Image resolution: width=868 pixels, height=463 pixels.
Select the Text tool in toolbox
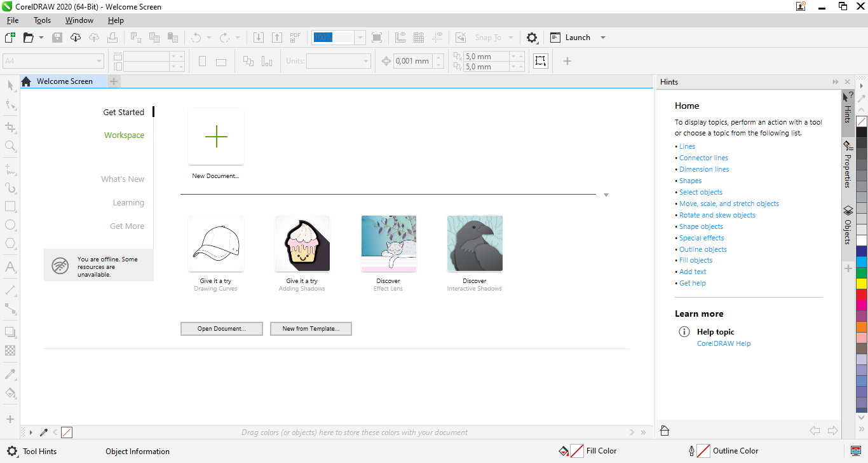click(10, 266)
